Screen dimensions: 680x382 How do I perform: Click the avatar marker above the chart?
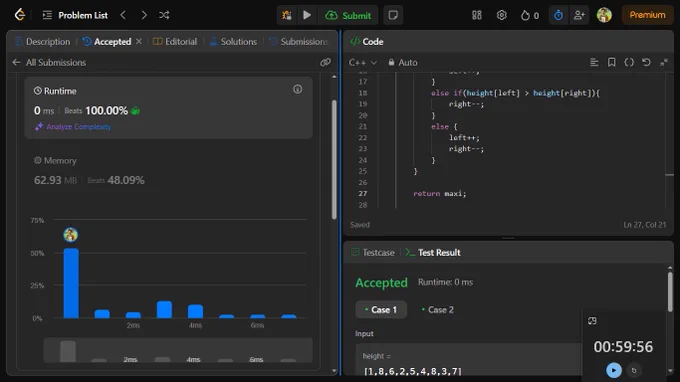(x=70, y=235)
